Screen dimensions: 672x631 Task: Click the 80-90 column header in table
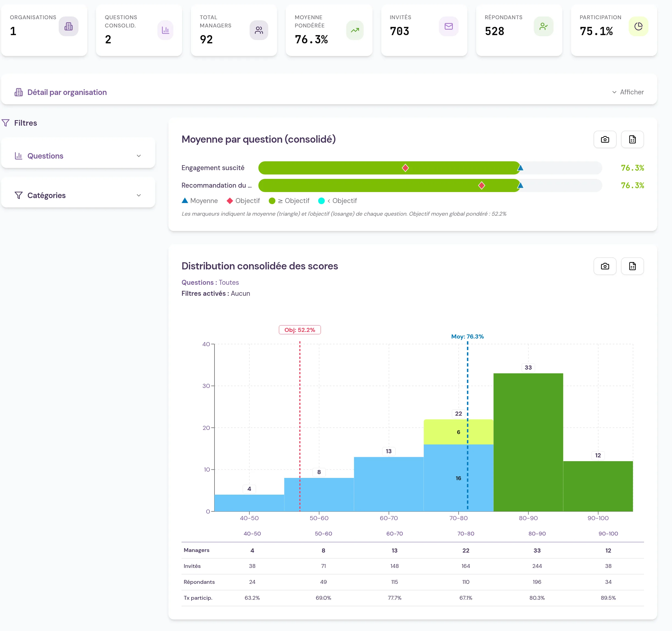(537, 534)
